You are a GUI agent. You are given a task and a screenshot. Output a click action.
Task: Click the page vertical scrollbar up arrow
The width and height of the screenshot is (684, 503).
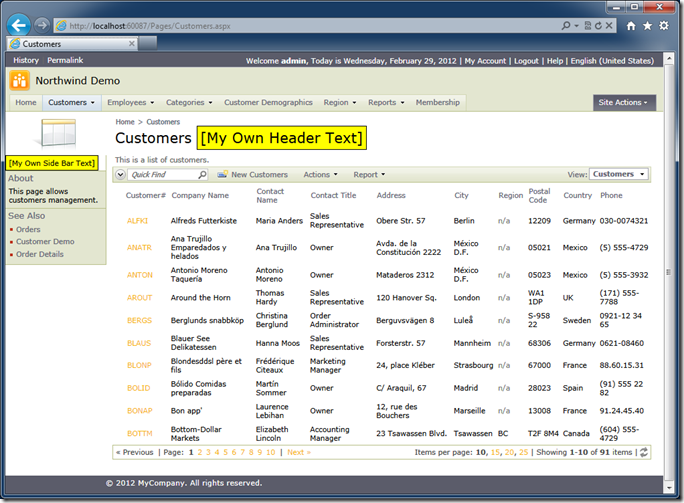click(668, 58)
